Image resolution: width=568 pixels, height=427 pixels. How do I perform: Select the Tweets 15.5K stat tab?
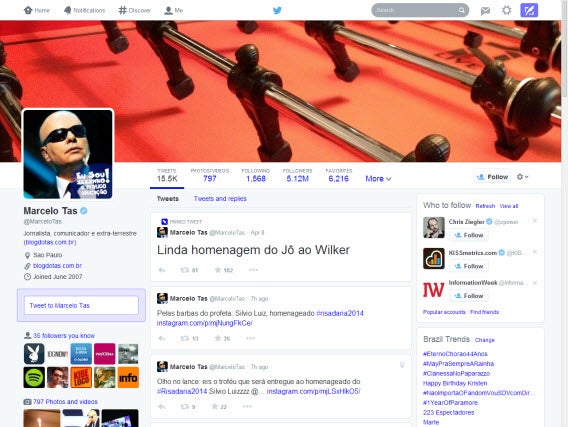click(167, 175)
